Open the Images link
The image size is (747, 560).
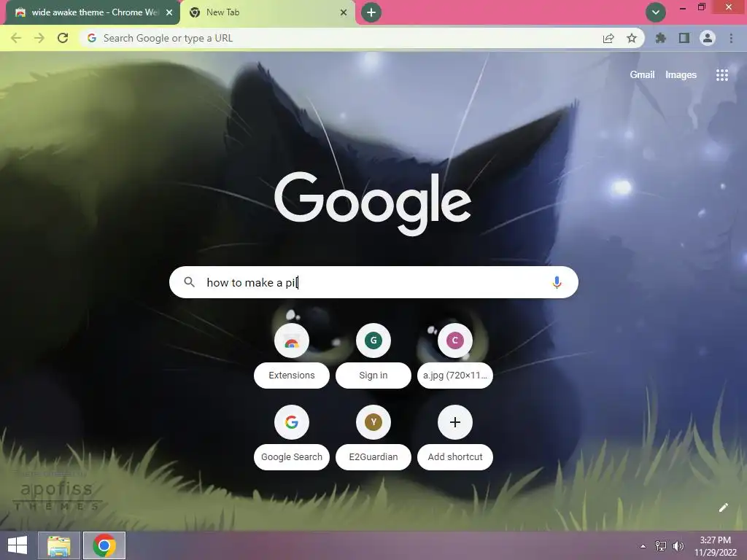coord(681,75)
